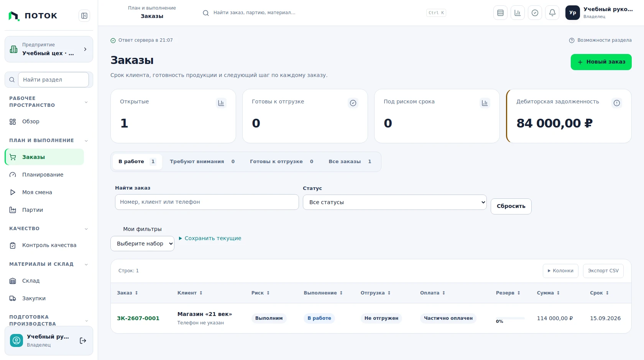Focus the Найти раздел sidebar search
644x360 pixels.
click(53, 80)
